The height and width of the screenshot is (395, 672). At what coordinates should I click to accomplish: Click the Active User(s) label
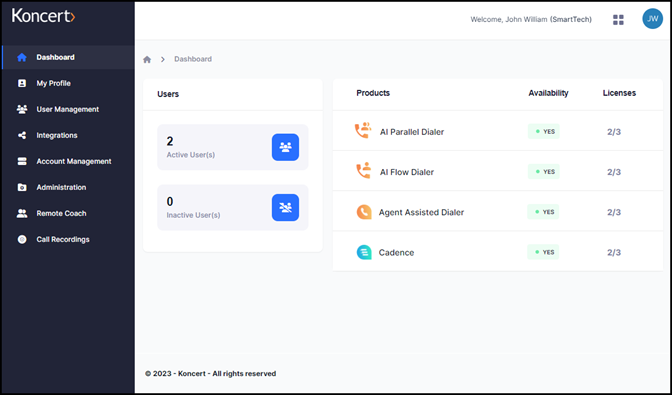(191, 155)
